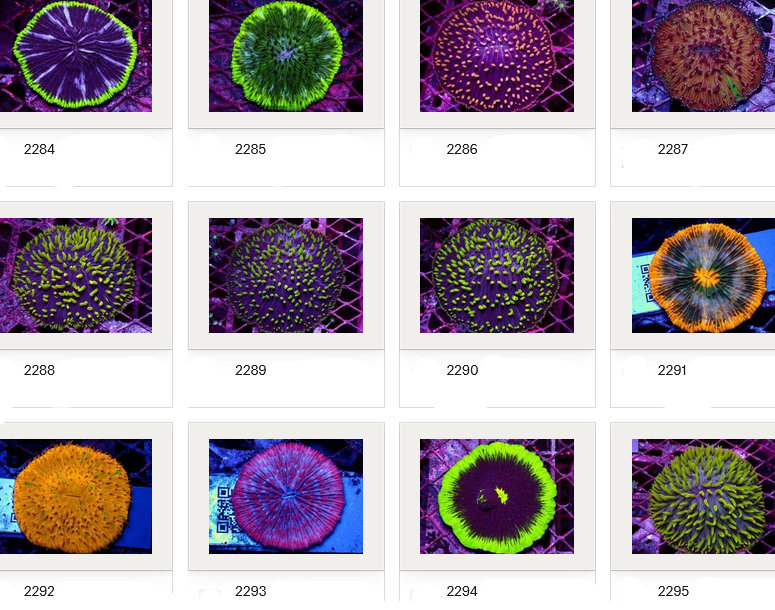
Task: Select the green-rimmed purple coral thumbnail 2294
Action: tap(497, 496)
